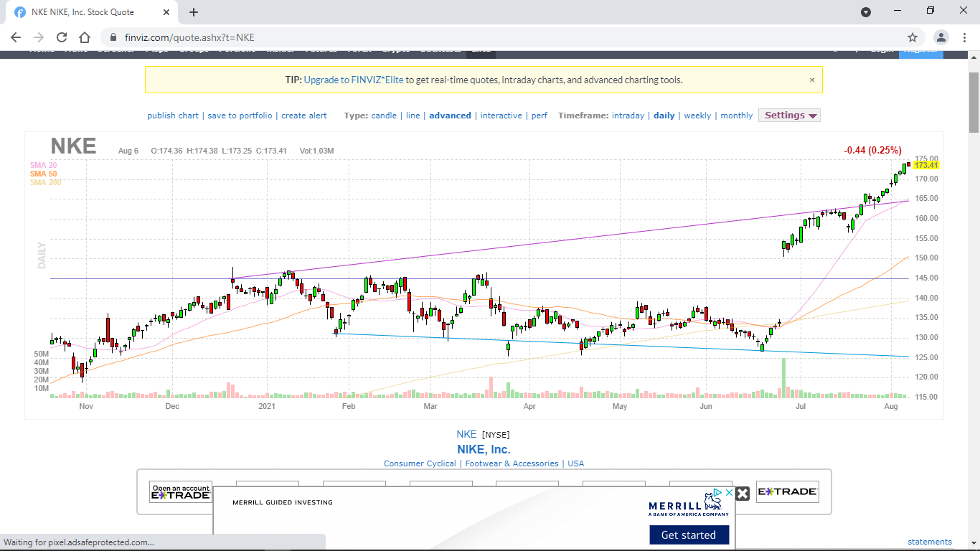
Task: Open the Consumer Cyclical sector link
Action: point(420,463)
